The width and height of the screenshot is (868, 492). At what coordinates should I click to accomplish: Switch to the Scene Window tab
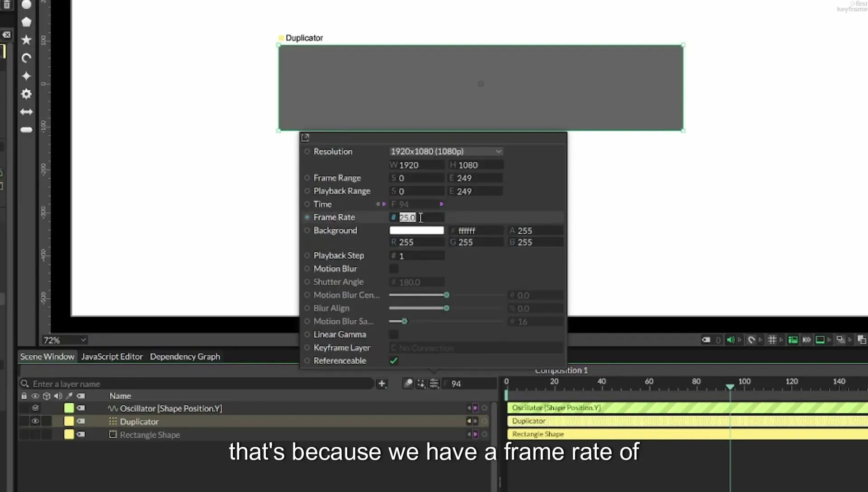[x=47, y=357]
